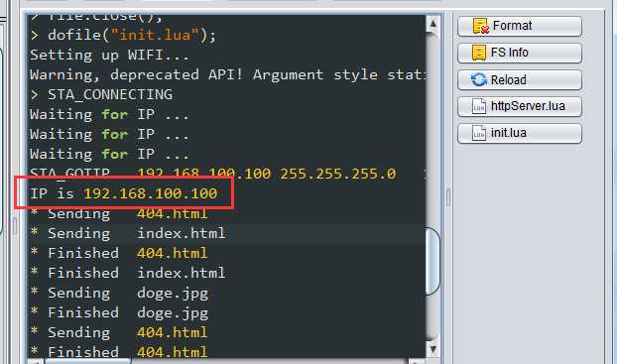The height and width of the screenshot is (364, 617).
Task: Click the 'Warning, deprecated API!' line
Action: [227, 74]
